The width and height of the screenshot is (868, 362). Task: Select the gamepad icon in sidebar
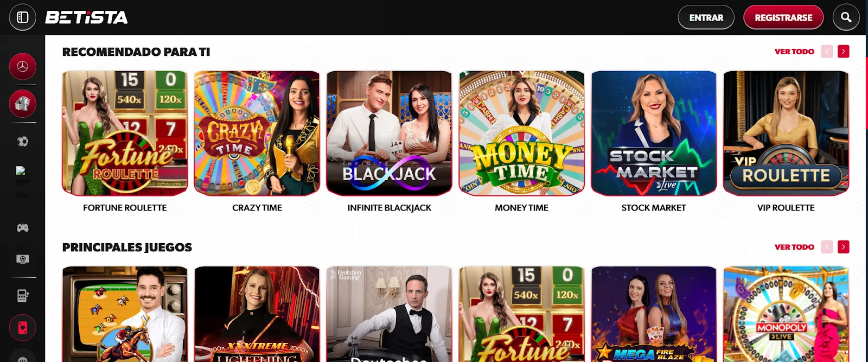(x=22, y=227)
